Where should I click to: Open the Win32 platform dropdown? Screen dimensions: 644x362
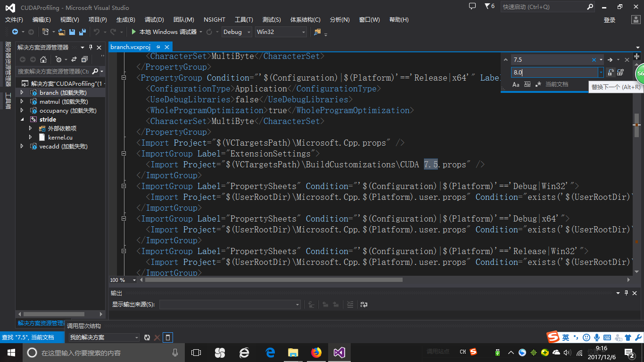(x=281, y=32)
